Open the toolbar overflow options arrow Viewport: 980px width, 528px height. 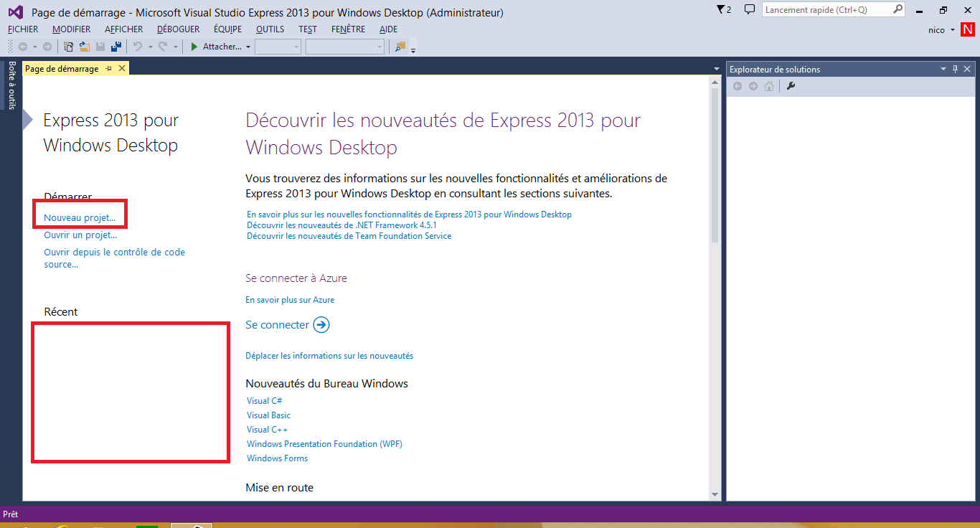pos(413,49)
